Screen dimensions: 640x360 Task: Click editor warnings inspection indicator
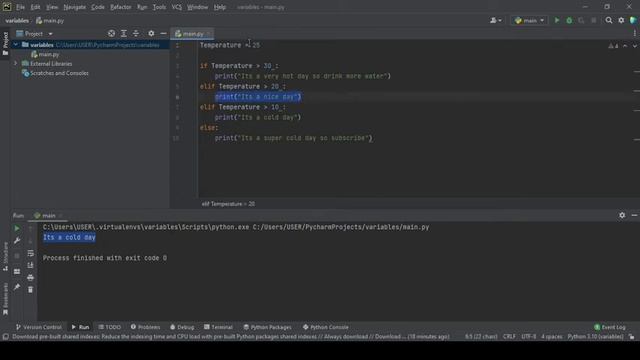[x=613, y=46]
